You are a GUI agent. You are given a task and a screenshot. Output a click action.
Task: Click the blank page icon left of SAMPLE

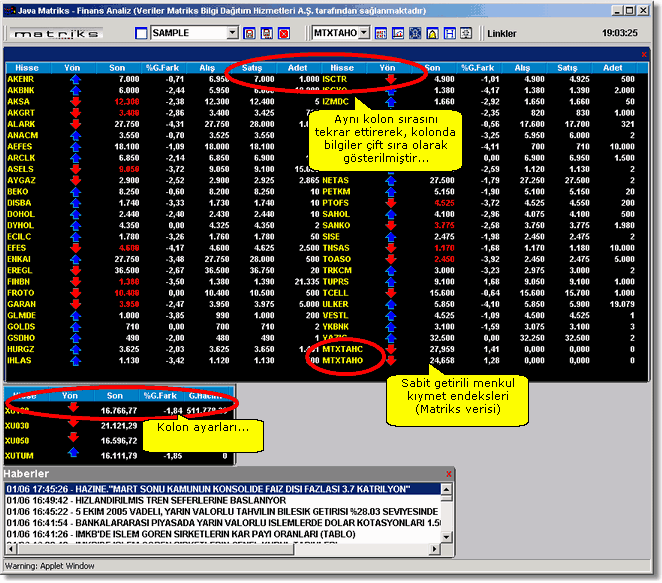tap(141, 33)
